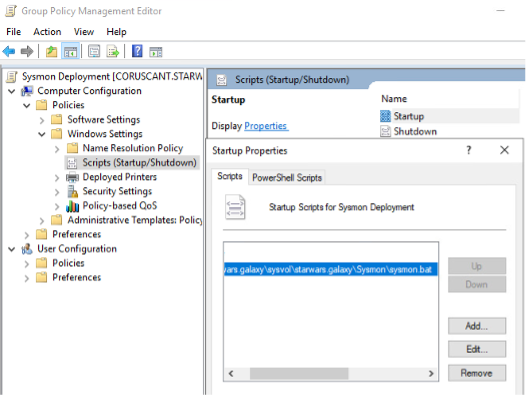Image resolution: width=526 pixels, height=396 pixels.
Task: Switch to the Scripts tab
Action: pyautogui.click(x=230, y=177)
